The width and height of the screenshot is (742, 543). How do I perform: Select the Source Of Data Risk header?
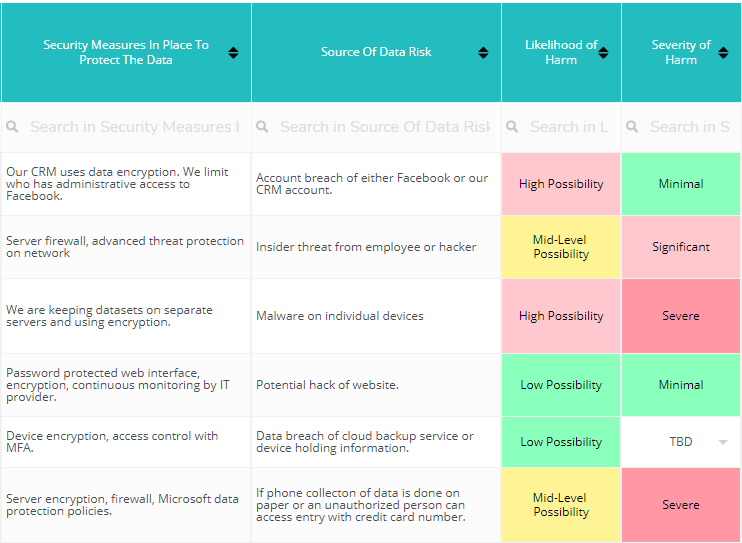click(x=376, y=52)
